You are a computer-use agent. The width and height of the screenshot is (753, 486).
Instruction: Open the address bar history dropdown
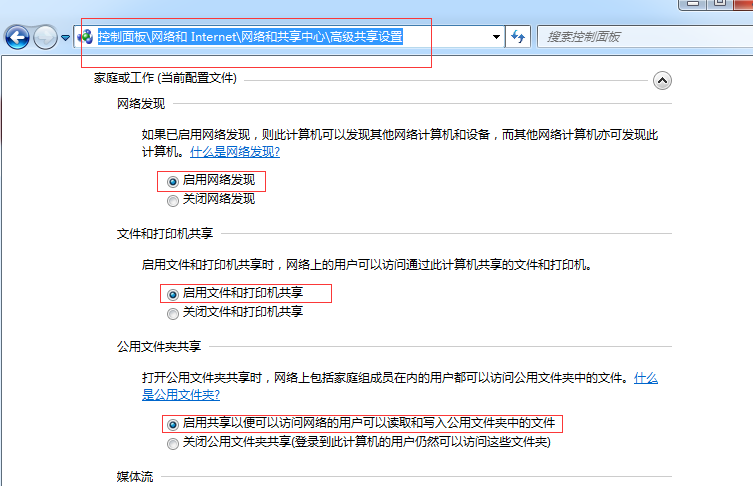pos(496,36)
